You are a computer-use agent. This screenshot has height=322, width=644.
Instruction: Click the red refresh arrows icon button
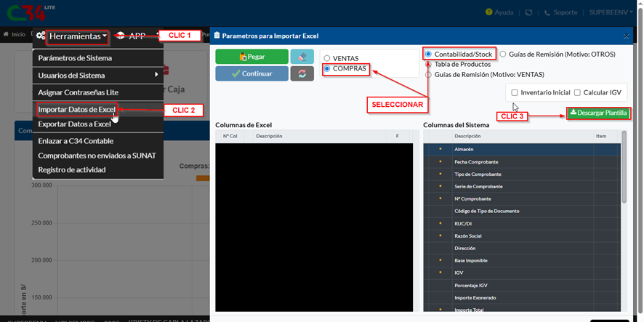coord(302,73)
